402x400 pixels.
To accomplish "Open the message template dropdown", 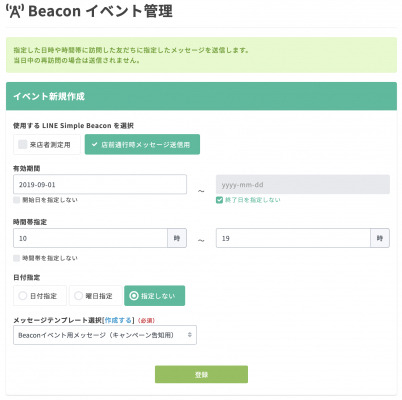I will [105, 335].
